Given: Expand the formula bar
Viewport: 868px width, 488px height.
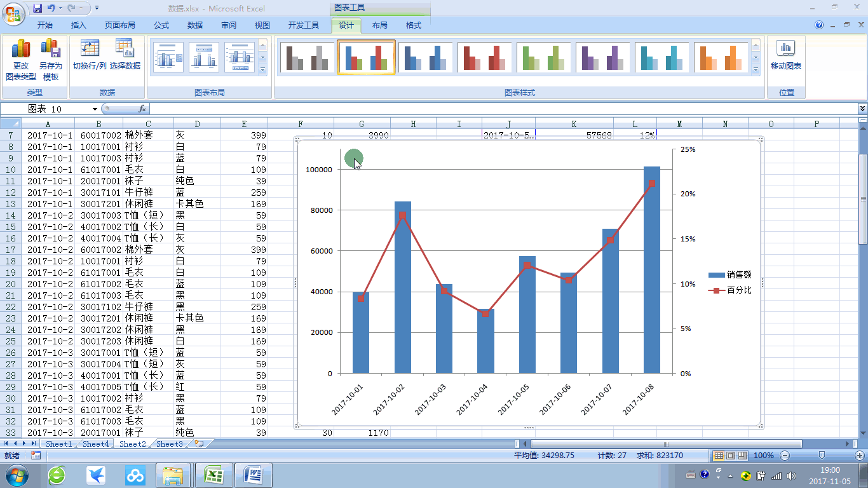Looking at the screenshot, I should [x=862, y=109].
